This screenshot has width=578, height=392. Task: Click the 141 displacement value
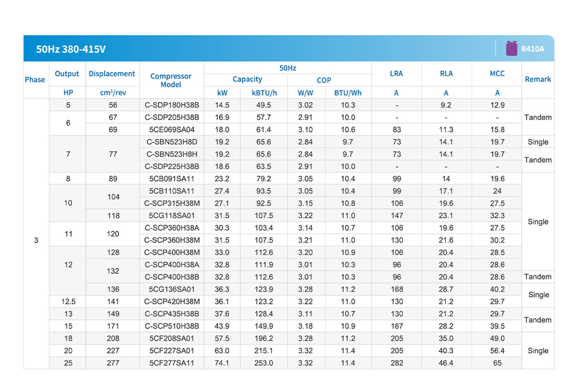(x=113, y=301)
